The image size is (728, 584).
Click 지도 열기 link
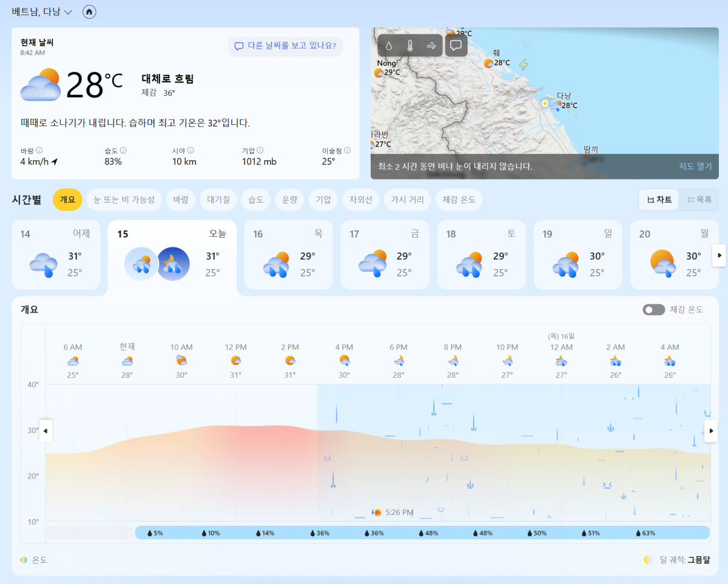[x=695, y=166]
